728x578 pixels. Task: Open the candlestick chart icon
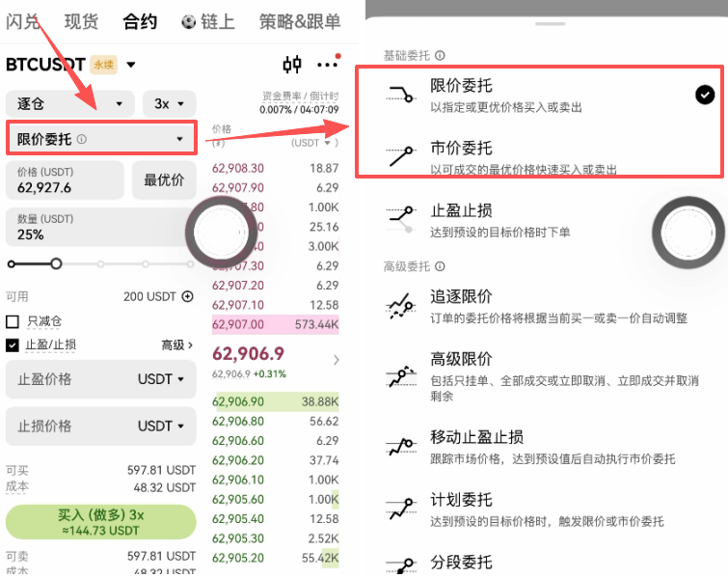292,64
